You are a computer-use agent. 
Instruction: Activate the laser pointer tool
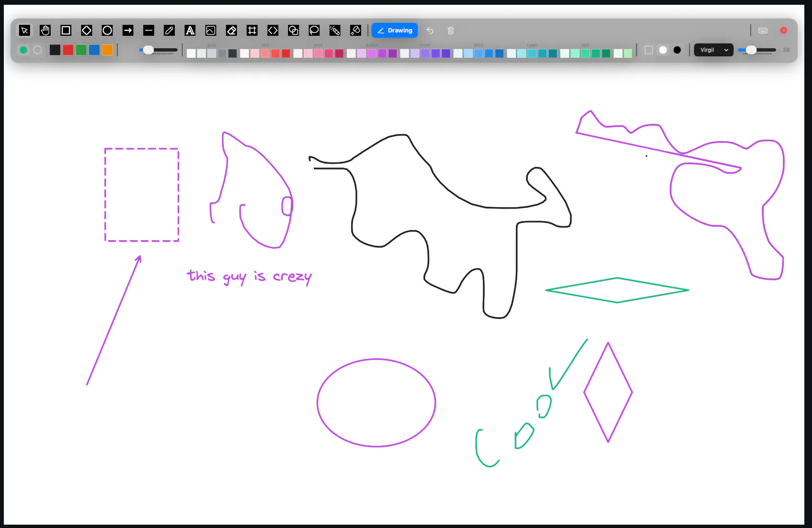pyautogui.click(x=335, y=31)
